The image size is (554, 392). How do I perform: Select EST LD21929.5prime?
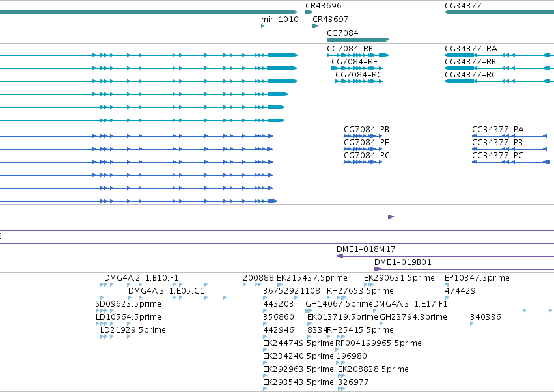click(133, 331)
